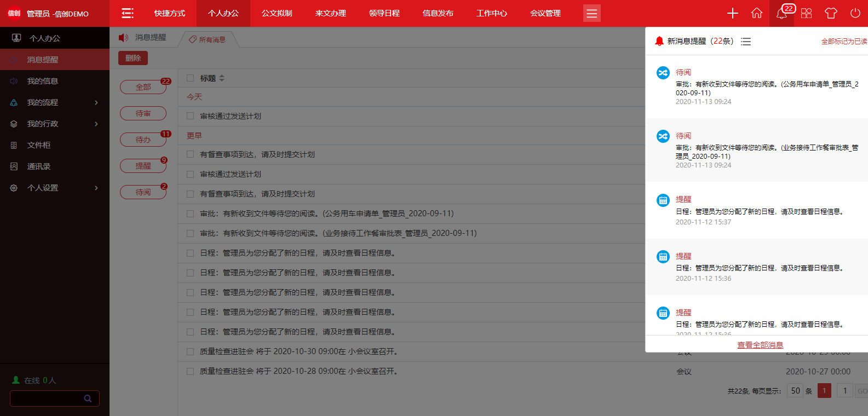Click the plus add icon in top bar

(732, 13)
